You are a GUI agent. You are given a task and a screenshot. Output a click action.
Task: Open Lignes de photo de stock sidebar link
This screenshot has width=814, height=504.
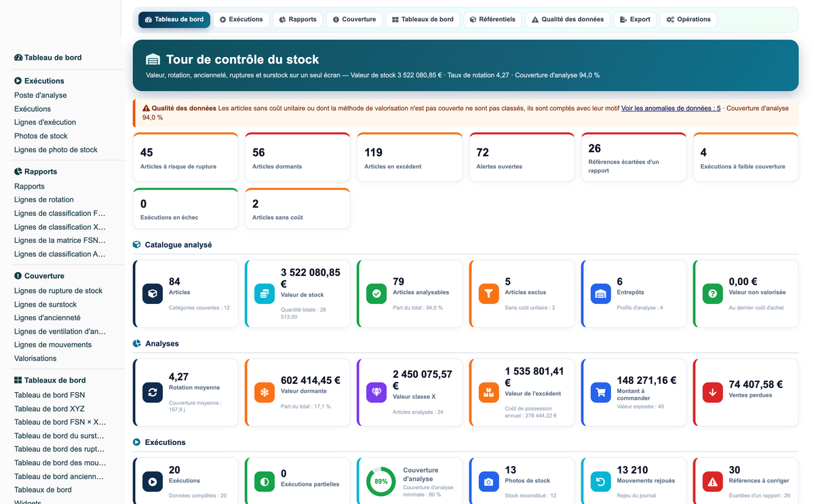point(56,150)
